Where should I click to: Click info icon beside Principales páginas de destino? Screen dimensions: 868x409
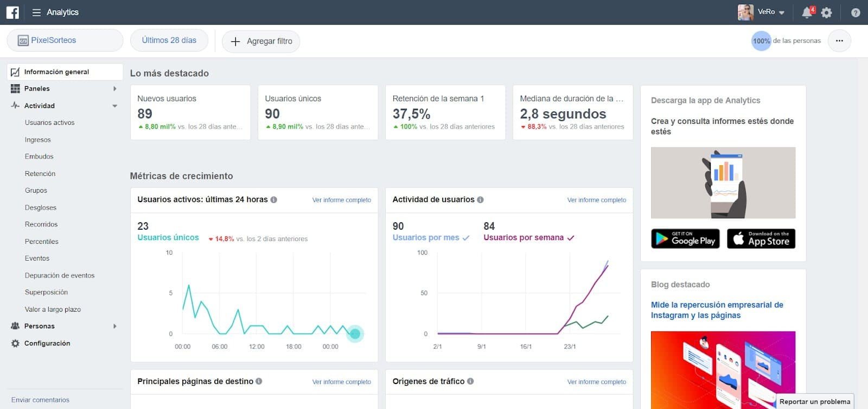click(x=259, y=381)
